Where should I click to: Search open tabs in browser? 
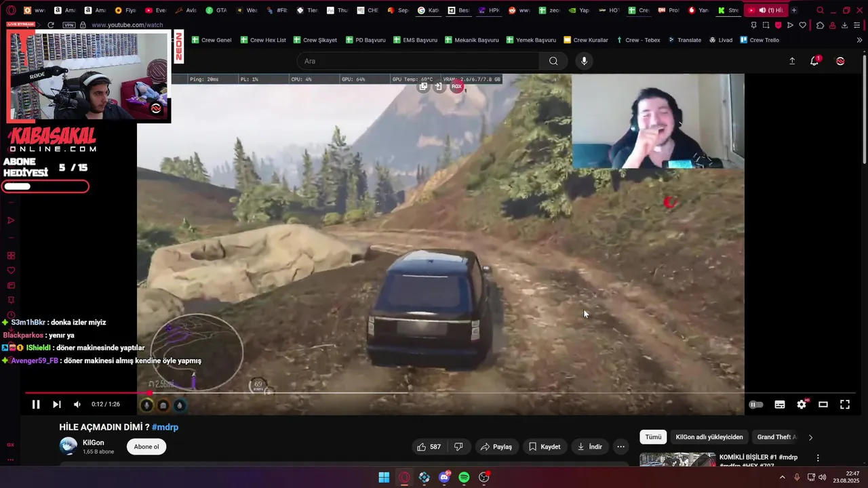click(x=820, y=10)
